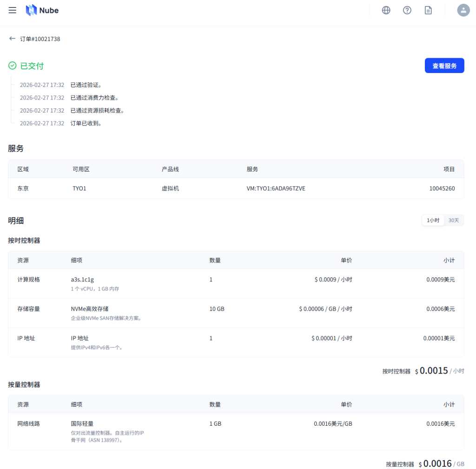Click the Nube logo
Image resolution: width=476 pixels, height=469 pixels.
pos(42,10)
